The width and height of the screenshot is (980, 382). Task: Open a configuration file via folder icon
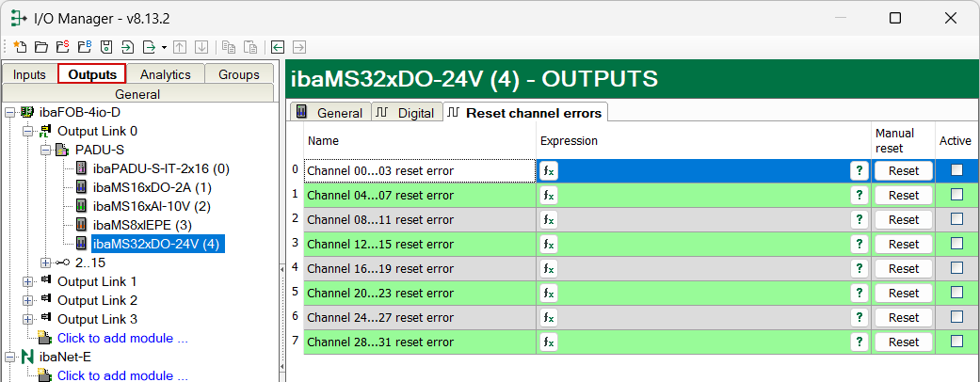click(41, 47)
